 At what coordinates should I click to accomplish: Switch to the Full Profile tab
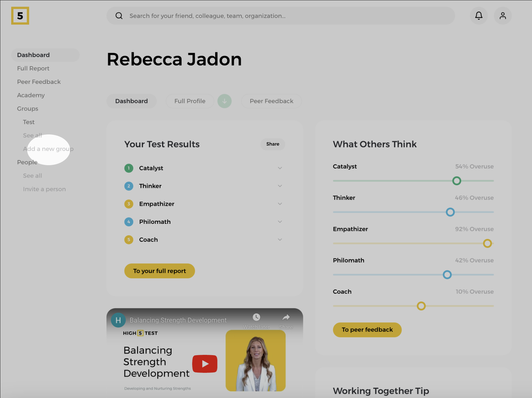190,101
